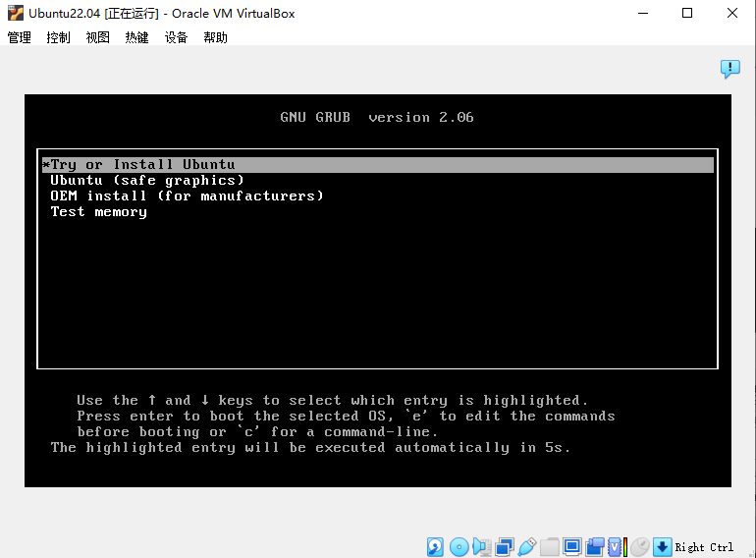Toggle the mouse integration icon
756x558 pixels.
640,547
